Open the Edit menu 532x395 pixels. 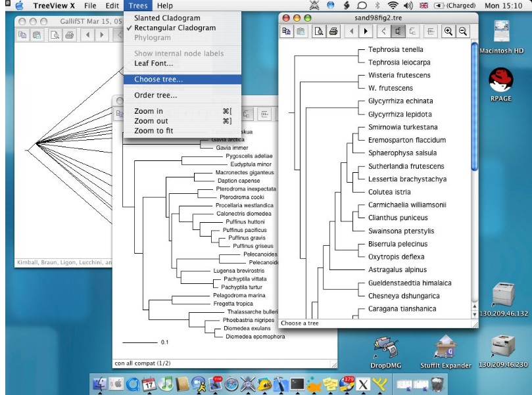pos(112,5)
